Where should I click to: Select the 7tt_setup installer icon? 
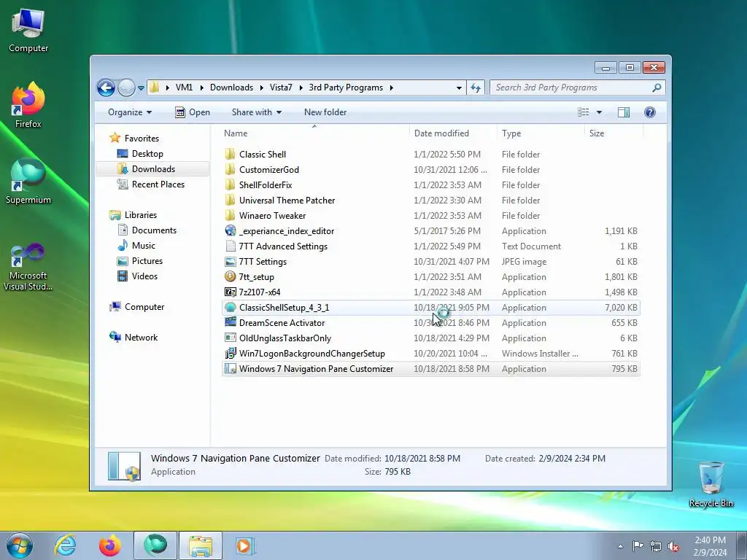coord(230,276)
